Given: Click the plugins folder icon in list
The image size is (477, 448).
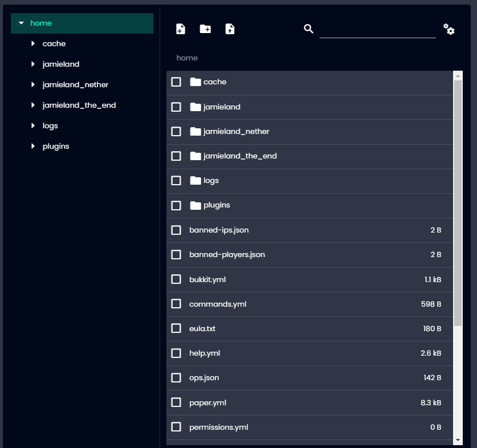Looking at the screenshot, I should click(x=195, y=205).
